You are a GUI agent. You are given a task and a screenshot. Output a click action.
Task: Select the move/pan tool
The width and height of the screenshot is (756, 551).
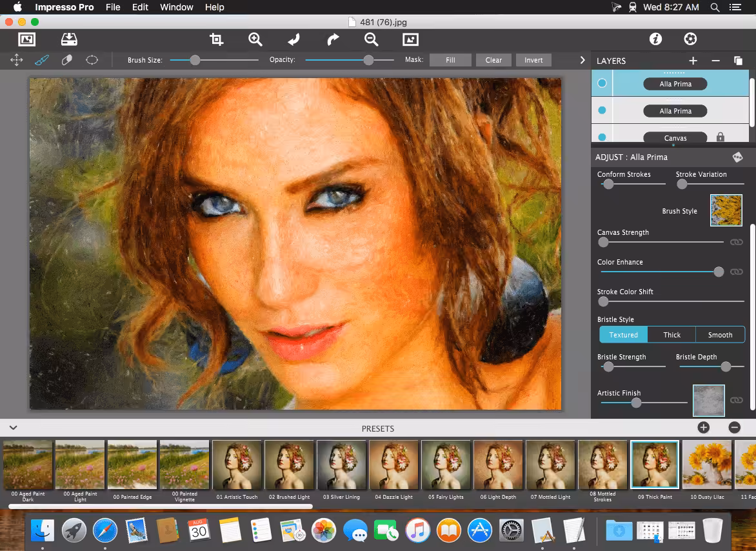pos(16,60)
